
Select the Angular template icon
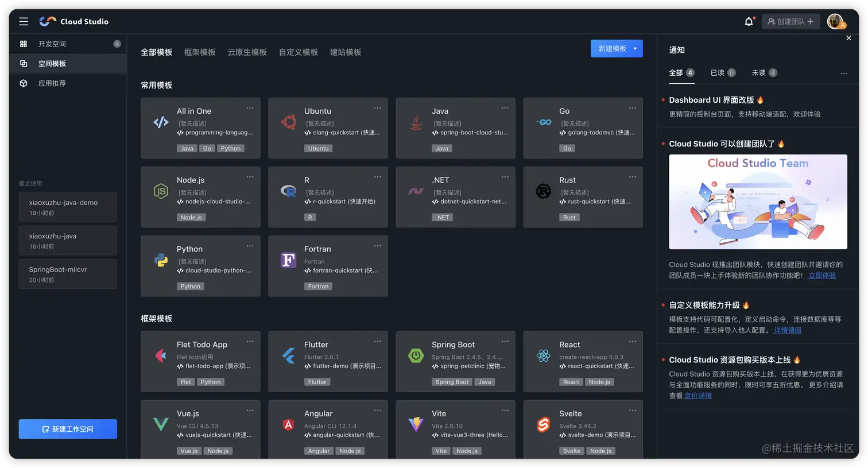click(288, 424)
